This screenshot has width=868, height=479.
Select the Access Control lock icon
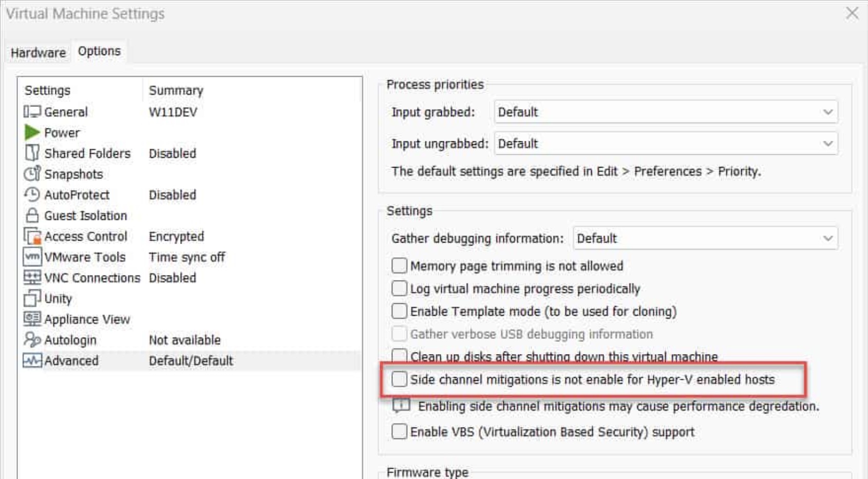click(32, 236)
